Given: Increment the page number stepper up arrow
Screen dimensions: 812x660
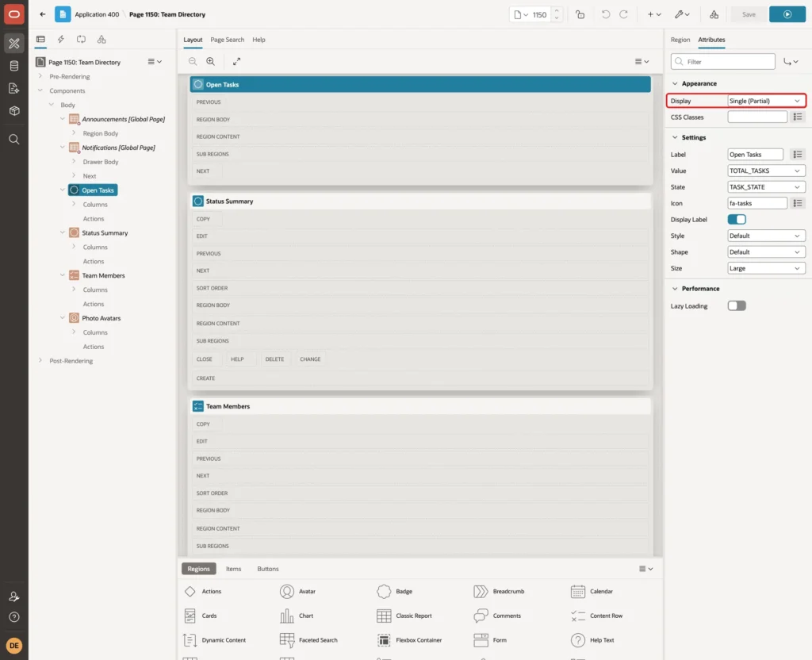Looking at the screenshot, I should (x=557, y=11).
